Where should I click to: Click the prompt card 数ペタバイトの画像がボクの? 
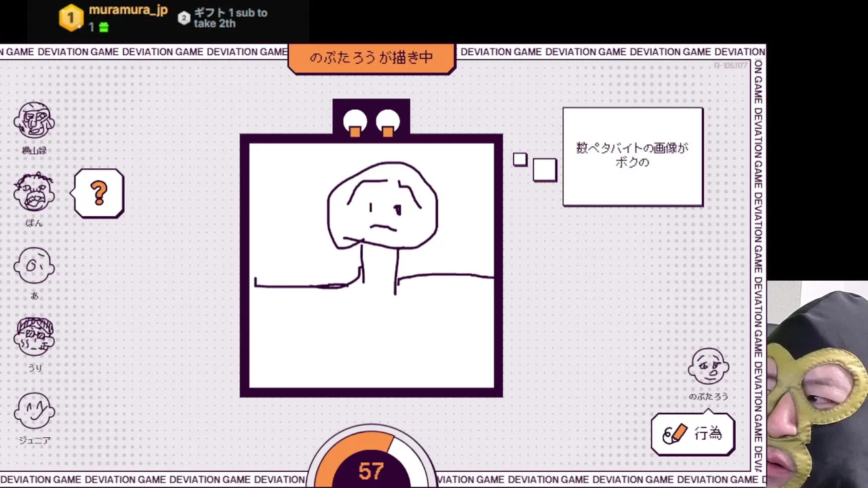(x=633, y=157)
